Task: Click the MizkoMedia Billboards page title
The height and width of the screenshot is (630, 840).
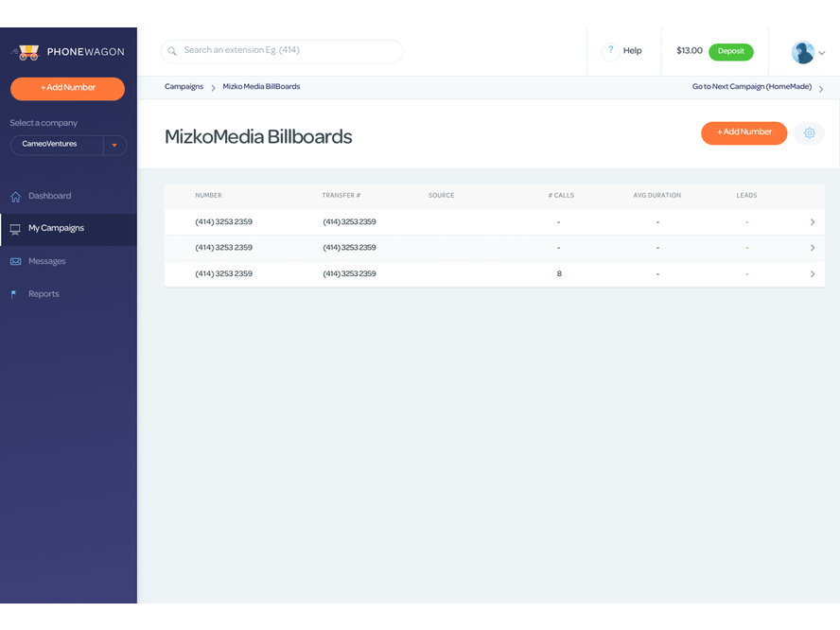Action: [x=258, y=137]
